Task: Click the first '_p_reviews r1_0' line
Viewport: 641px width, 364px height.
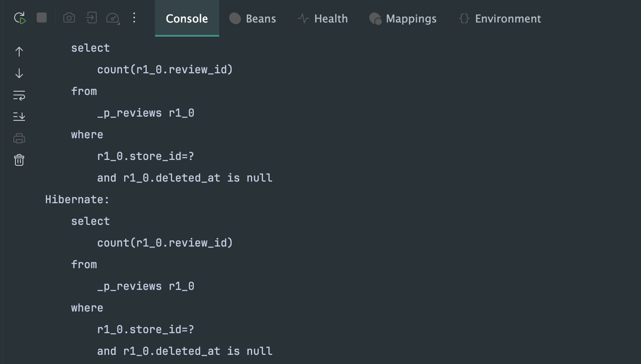Action: (x=146, y=113)
